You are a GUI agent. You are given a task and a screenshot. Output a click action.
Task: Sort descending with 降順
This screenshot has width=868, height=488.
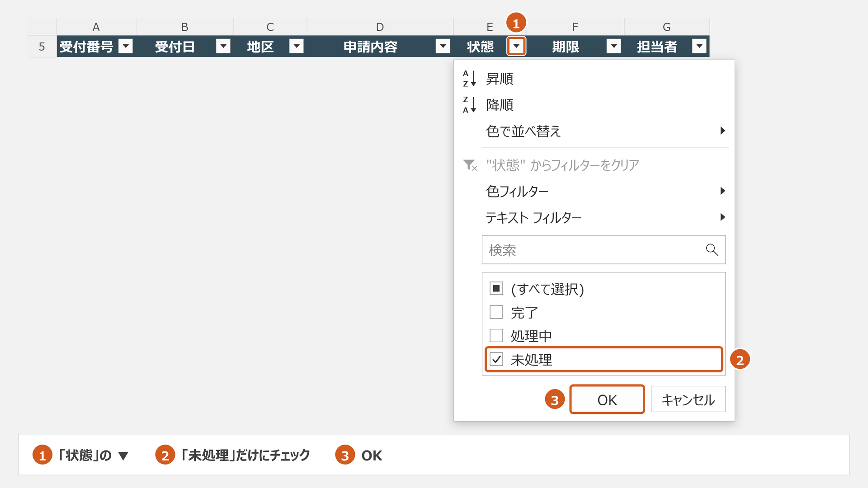(594, 105)
